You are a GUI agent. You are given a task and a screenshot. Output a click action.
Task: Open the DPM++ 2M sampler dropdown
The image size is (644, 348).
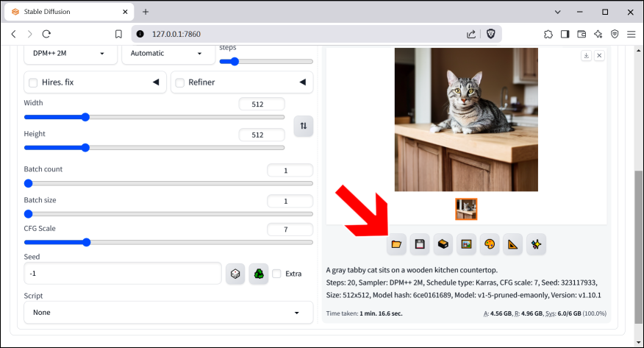point(70,53)
